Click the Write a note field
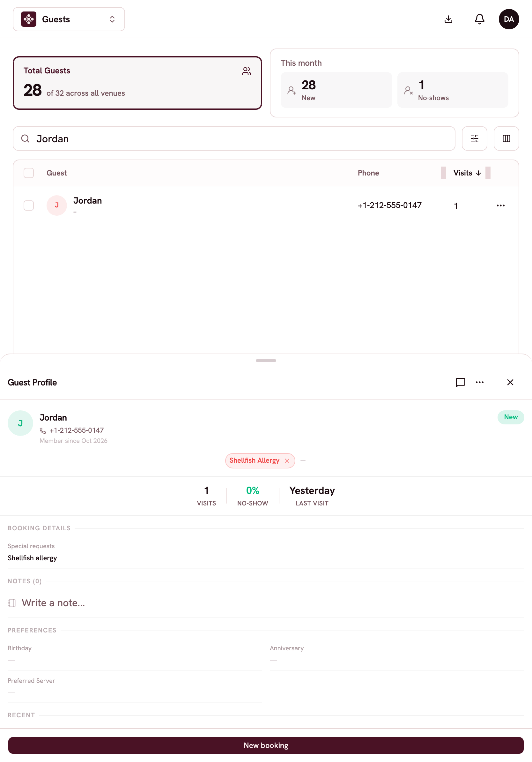 [266, 603]
